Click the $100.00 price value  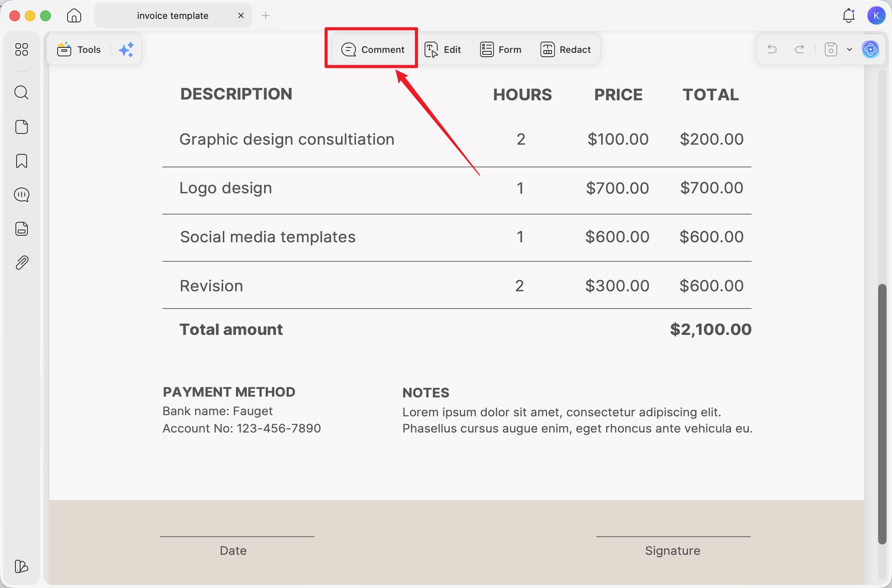point(618,139)
